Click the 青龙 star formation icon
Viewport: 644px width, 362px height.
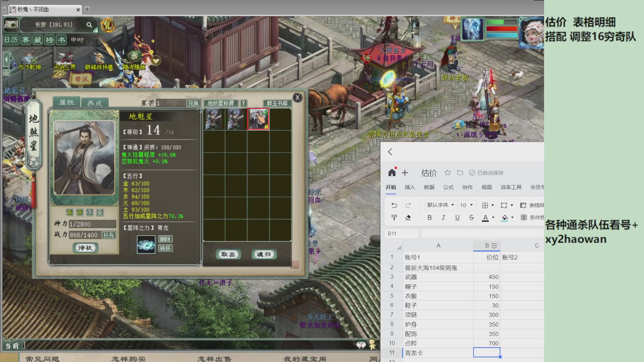(146, 244)
